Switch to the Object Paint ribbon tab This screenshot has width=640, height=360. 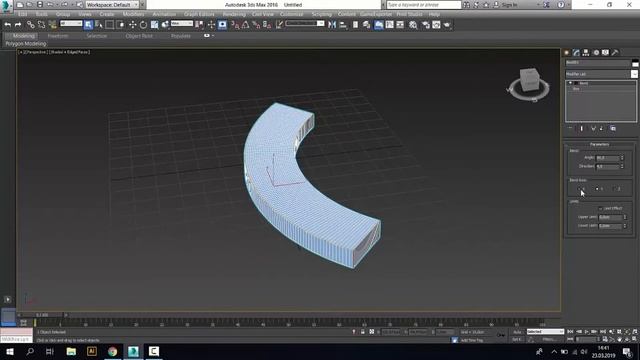click(139, 36)
